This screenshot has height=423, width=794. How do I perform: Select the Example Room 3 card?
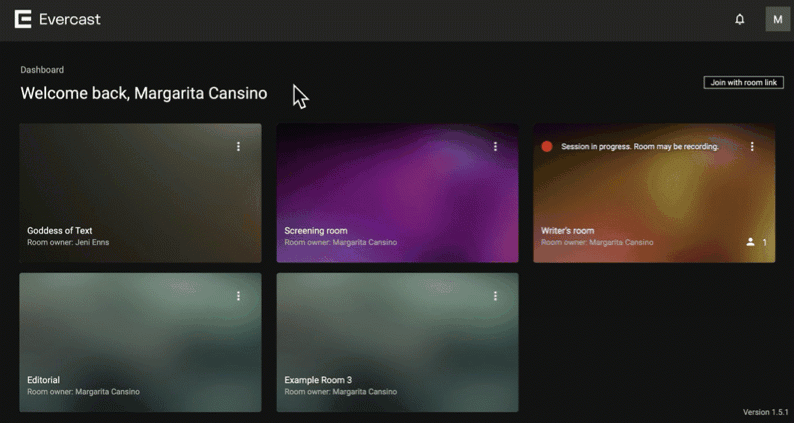(x=397, y=345)
